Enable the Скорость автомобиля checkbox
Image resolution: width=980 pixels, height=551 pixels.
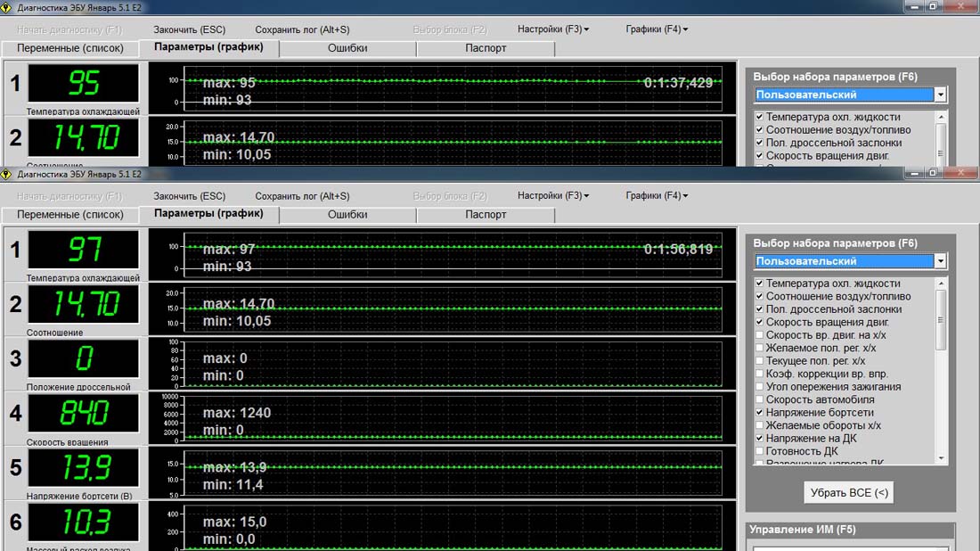point(759,400)
